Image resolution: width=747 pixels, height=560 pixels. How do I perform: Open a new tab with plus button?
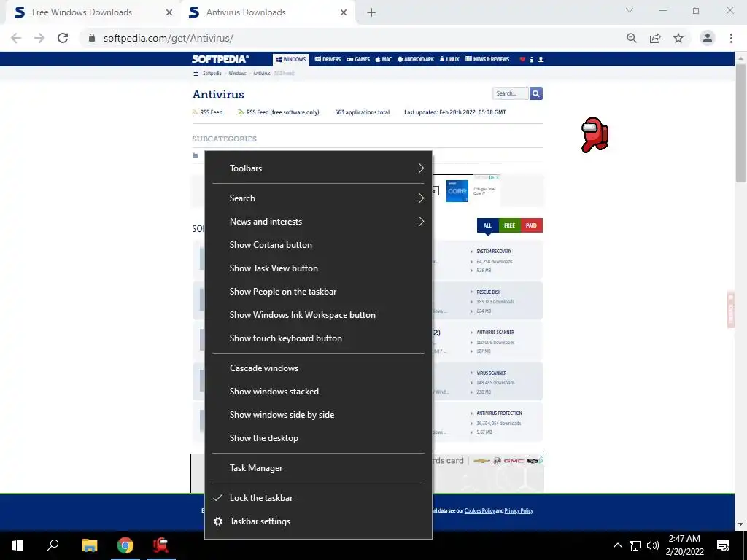coord(371,12)
